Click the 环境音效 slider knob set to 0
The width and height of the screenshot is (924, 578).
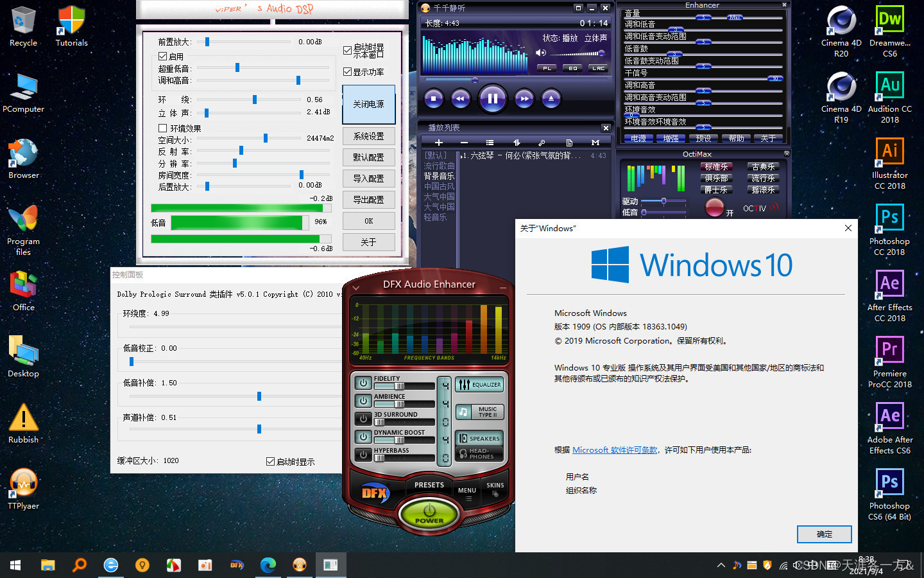[632, 115]
